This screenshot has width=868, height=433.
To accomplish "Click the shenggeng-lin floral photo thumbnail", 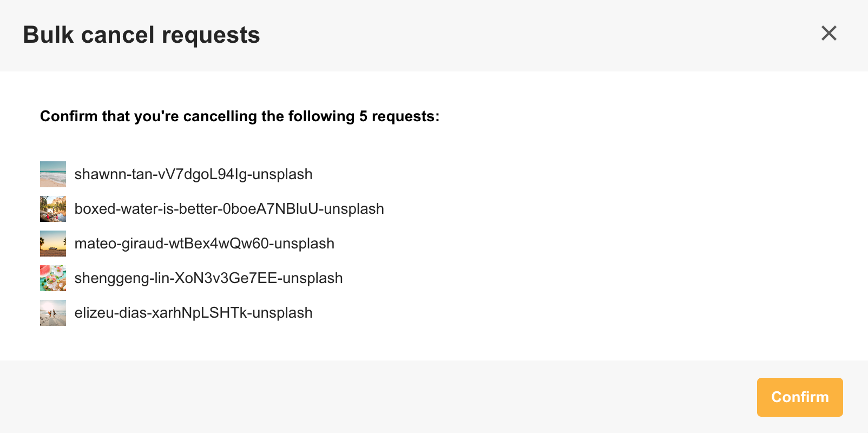I will 52,278.
